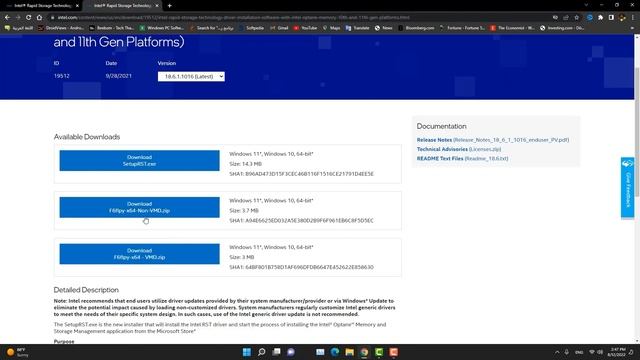Switch the ENG input language indicator

pyautogui.click(x=579, y=352)
